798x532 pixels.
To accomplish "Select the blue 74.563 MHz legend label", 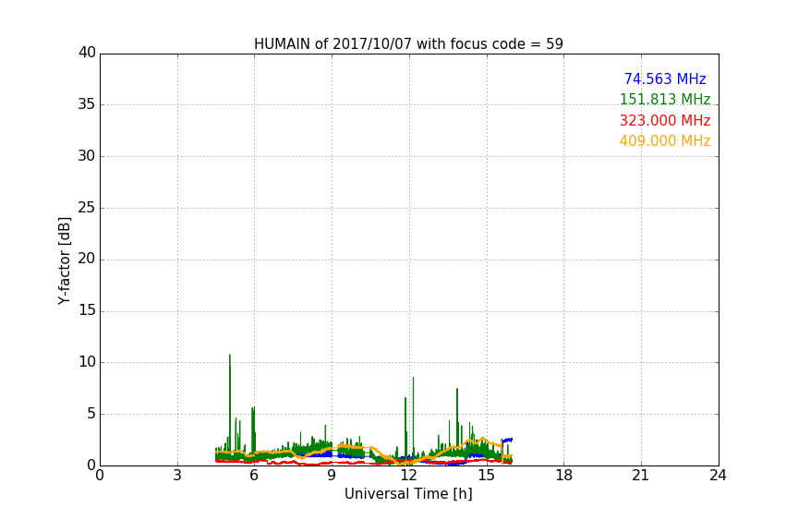I will 665,79.
